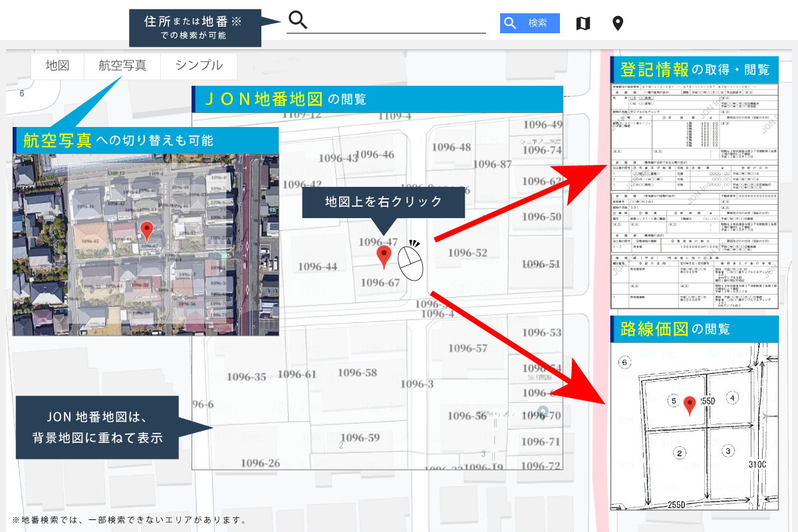Screen dimensions: 798x532
Task: Click the red pin on the JON地番地図 map
Action: click(x=384, y=257)
